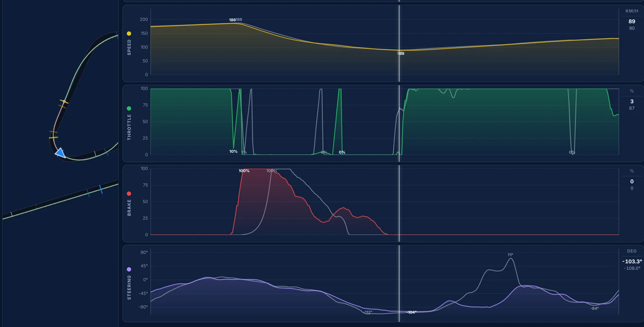Screen dimensions: 644x327
Task: Select the yellow Speed channel dot
Action: (x=129, y=33)
